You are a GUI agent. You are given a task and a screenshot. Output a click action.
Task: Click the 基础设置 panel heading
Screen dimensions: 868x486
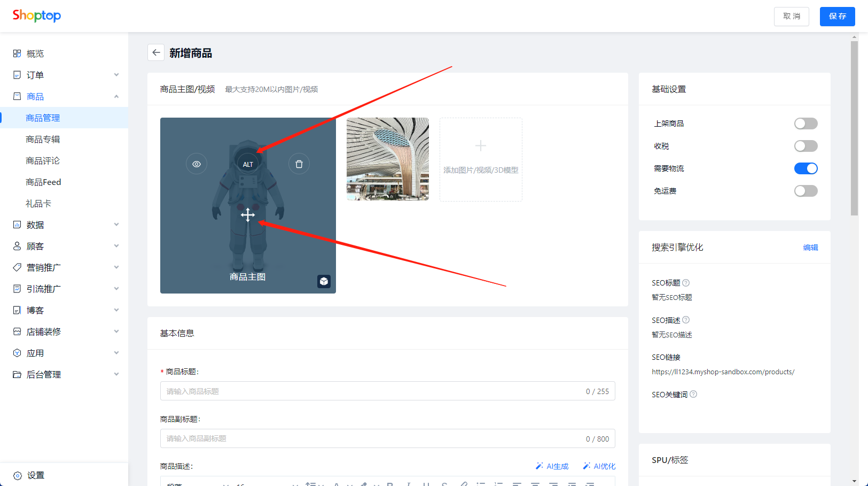click(669, 89)
